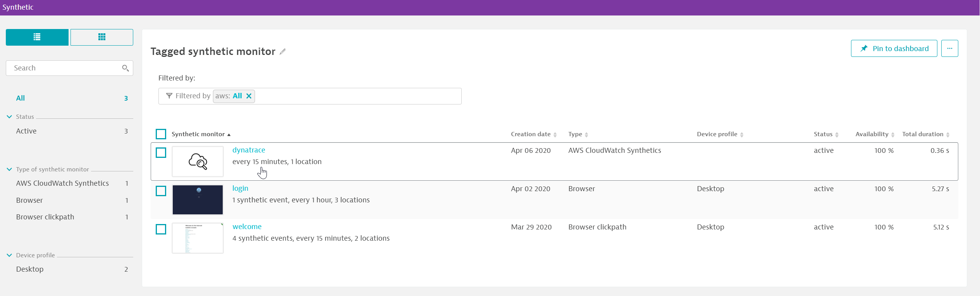The image size is (980, 296).
Task: Click the filter funnel icon
Action: click(169, 96)
